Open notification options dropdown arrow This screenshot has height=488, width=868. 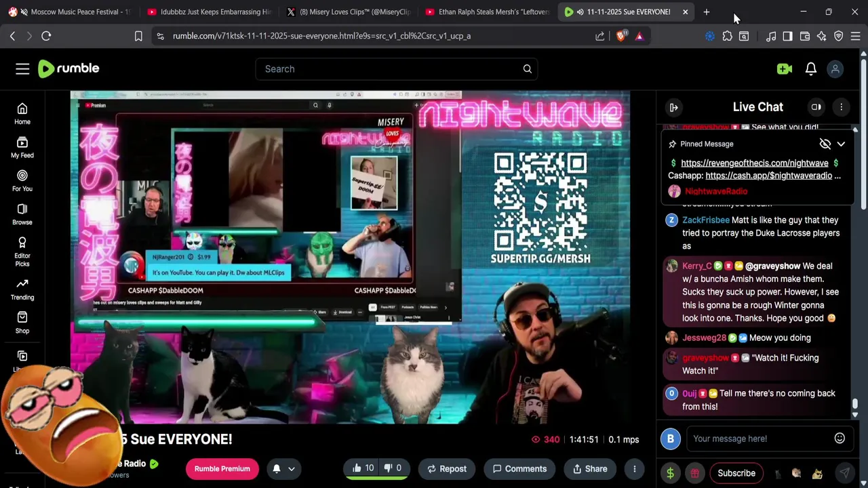tap(292, 468)
